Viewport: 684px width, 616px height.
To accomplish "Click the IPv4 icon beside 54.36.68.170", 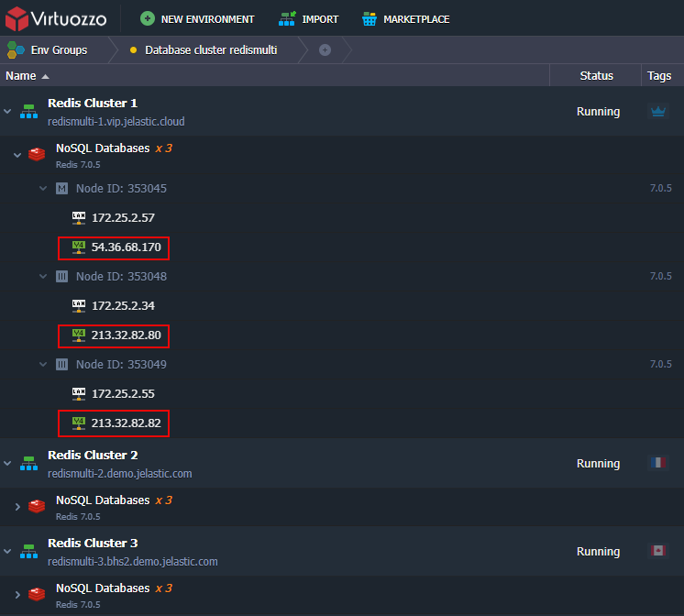I will (79, 247).
